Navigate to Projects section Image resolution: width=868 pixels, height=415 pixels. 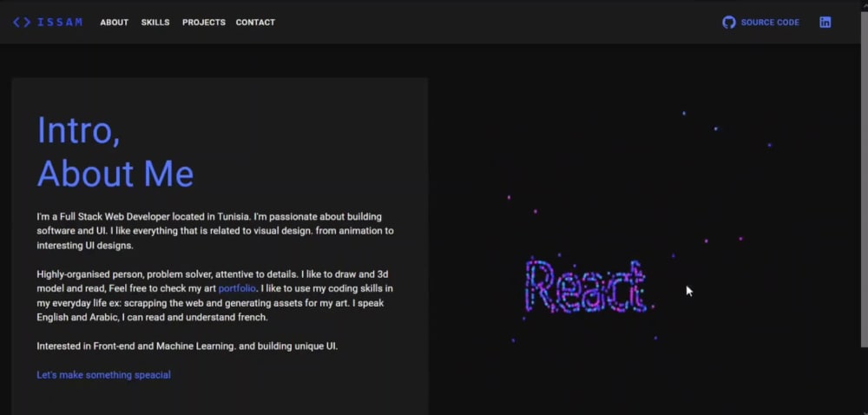point(204,22)
